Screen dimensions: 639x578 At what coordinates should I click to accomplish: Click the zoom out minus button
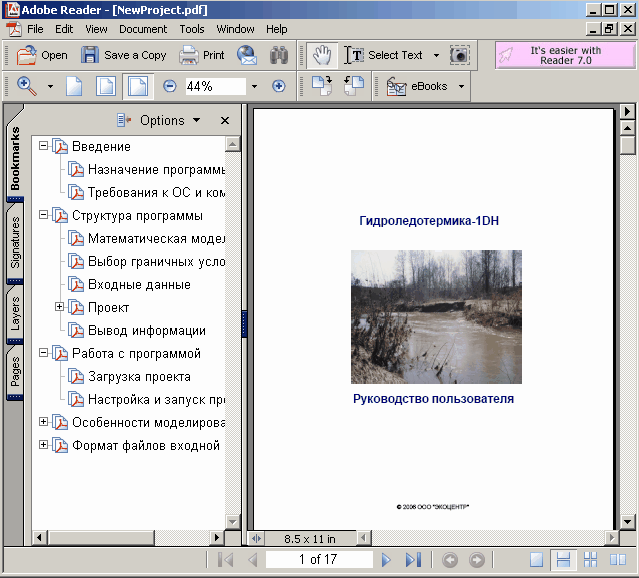tap(169, 86)
